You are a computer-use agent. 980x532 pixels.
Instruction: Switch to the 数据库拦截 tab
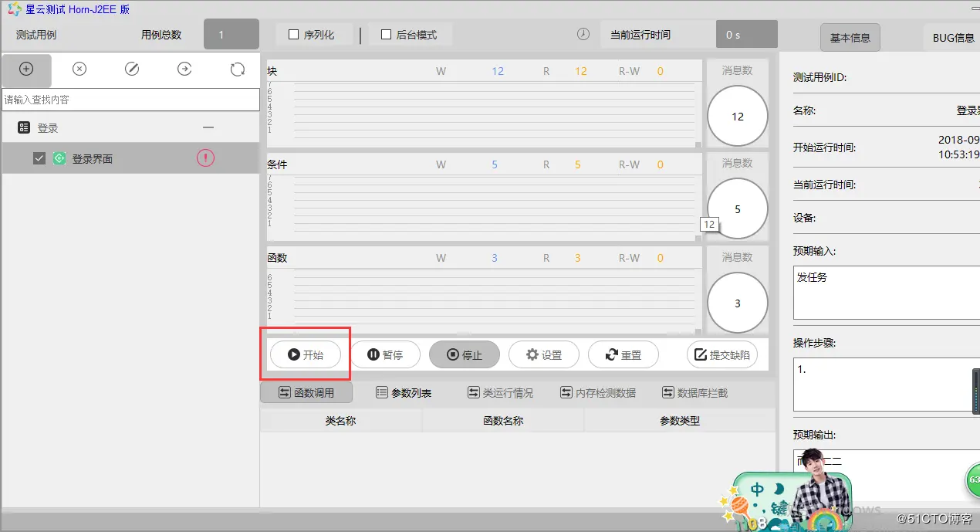pyautogui.click(x=694, y=392)
